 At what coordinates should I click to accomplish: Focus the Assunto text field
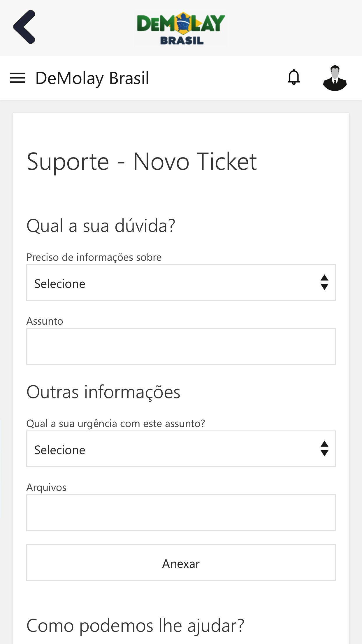[x=181, y=346]
